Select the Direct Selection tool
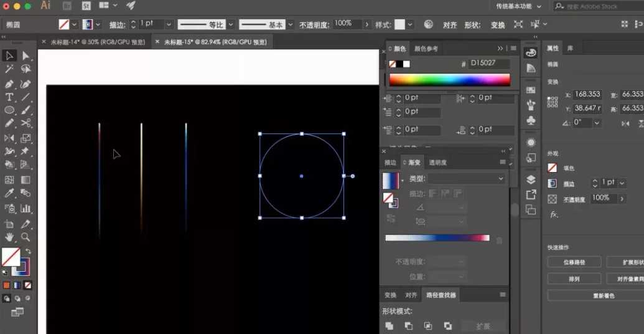The image size is (644, 334). (26, 55)
